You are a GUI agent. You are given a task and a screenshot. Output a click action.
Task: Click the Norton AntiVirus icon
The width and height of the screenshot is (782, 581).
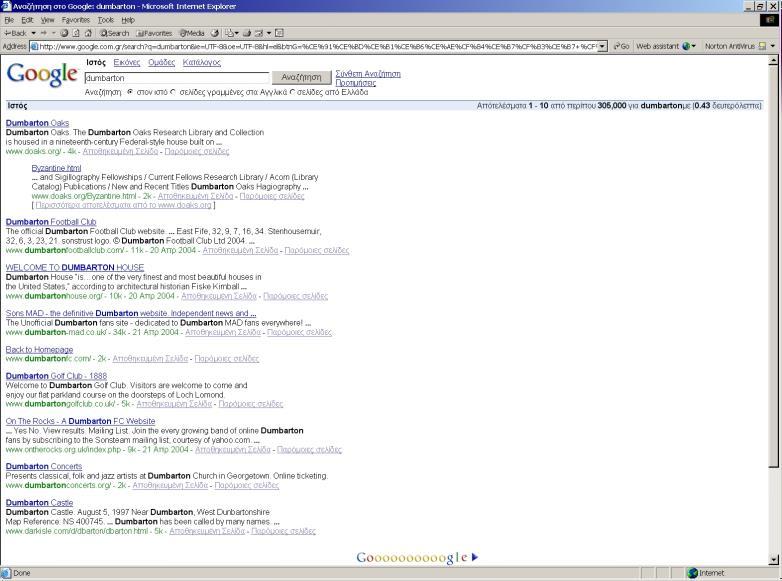762,46
